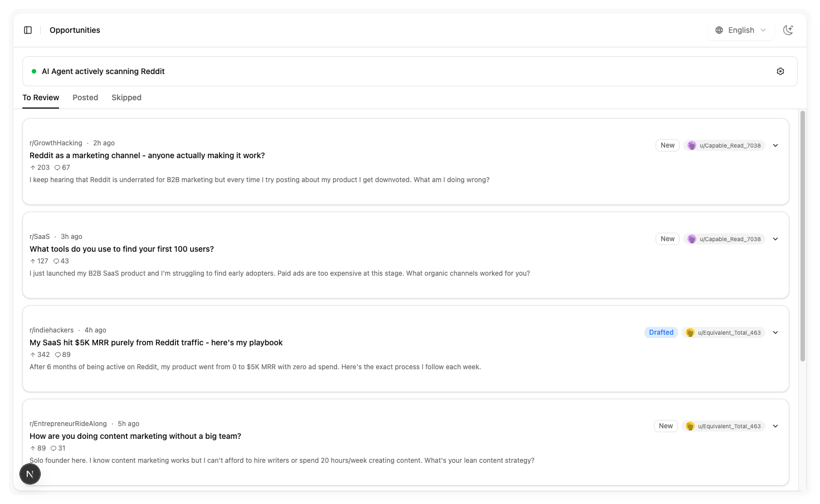Expand the $5K MRR playbook post

point(775,332)
